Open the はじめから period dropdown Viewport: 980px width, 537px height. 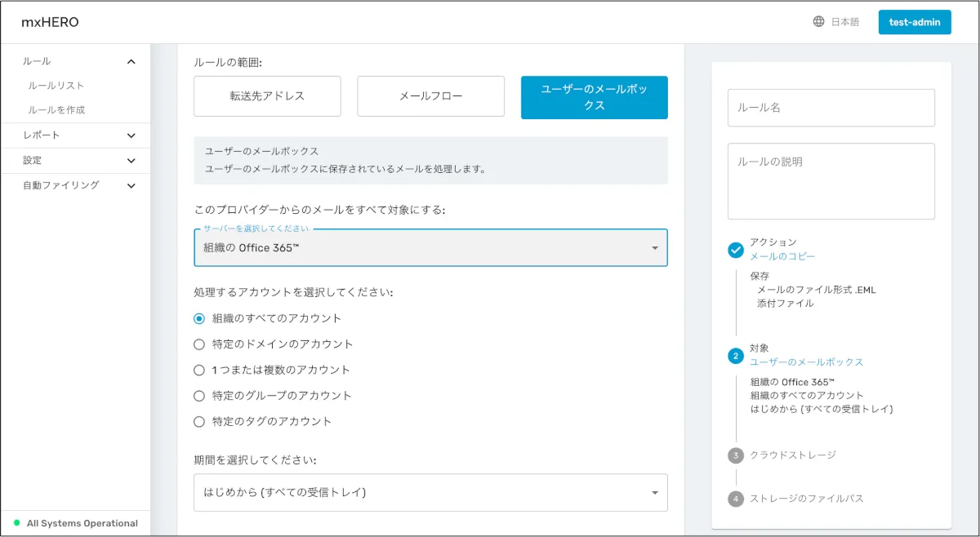(430, 493)
